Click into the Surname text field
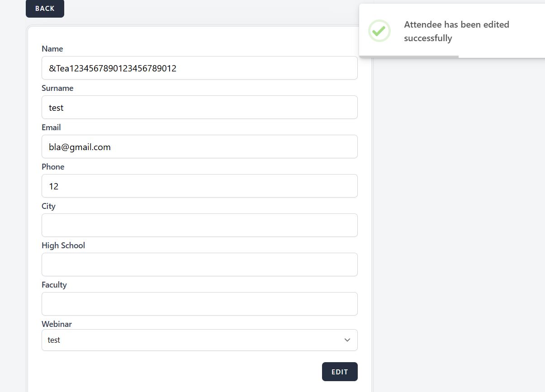 [x=199, y=108]
